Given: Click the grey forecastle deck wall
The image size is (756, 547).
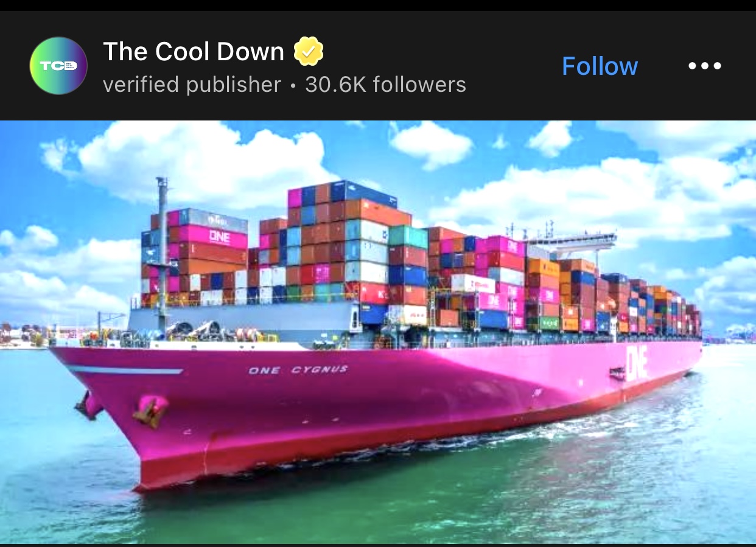Looking at the screenshot, I should click(243, 316).
